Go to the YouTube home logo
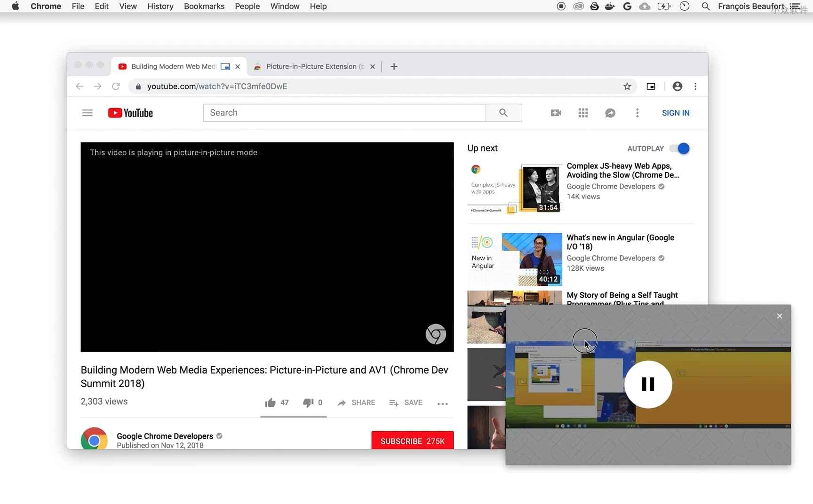The image size is (813, 504). (x=130, y=113)
